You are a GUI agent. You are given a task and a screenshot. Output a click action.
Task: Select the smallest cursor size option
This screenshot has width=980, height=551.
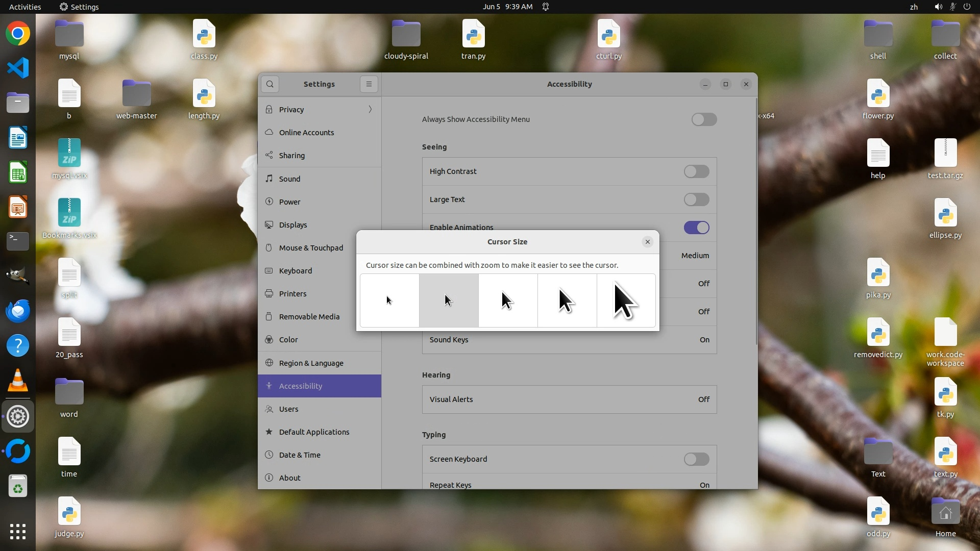[389, 300]
